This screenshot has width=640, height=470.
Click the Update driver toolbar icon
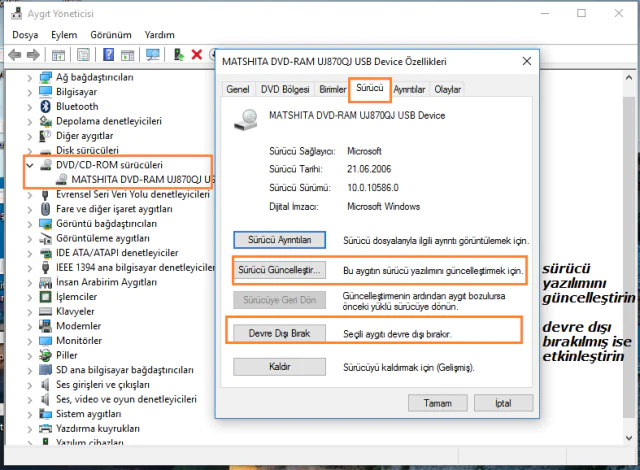pyautogui.click(x=178, y=54)
